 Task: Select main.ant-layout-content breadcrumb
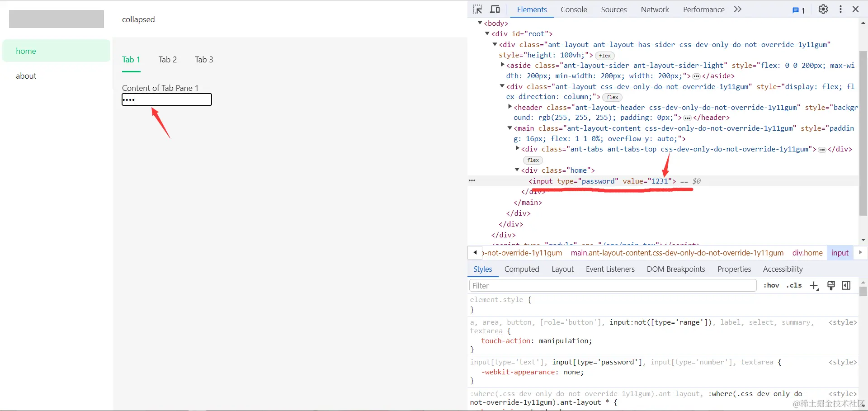click(677, 253)
